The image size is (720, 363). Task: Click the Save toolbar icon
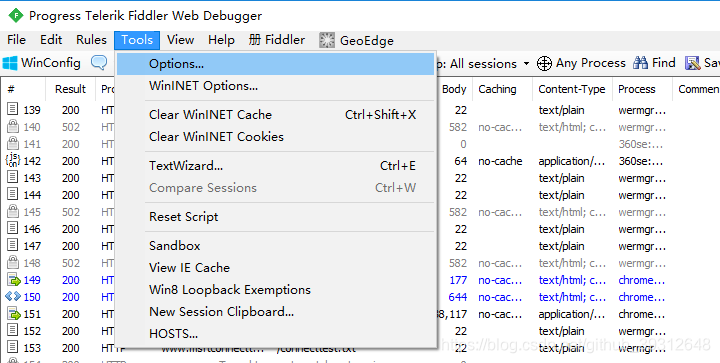coord(692,63)
